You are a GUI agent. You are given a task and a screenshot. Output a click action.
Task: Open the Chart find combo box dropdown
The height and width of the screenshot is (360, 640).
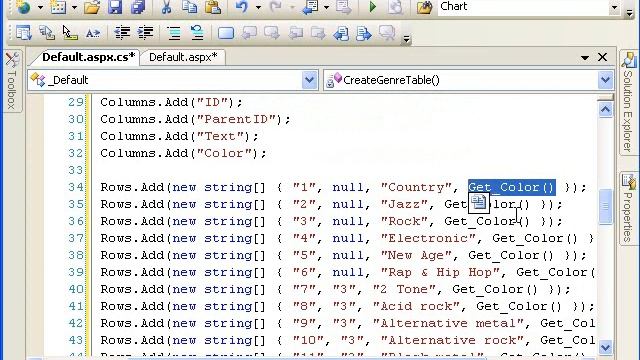tap(614, 7)
